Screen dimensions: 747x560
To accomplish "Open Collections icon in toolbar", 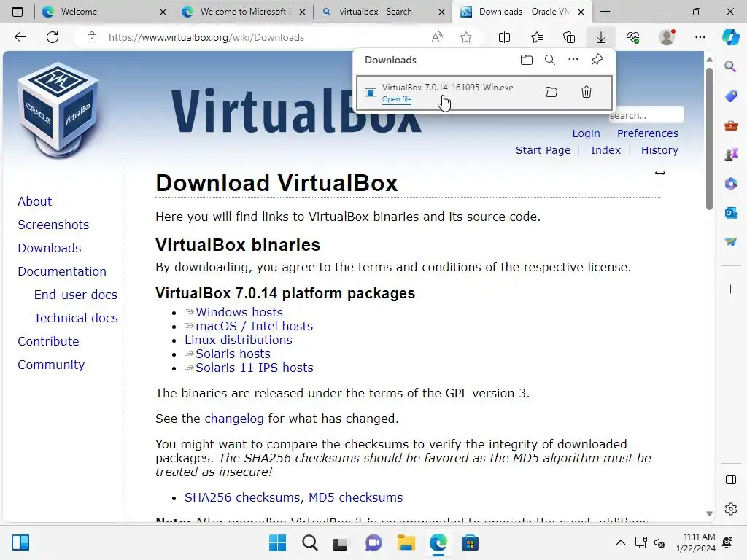I will point(569,37).
